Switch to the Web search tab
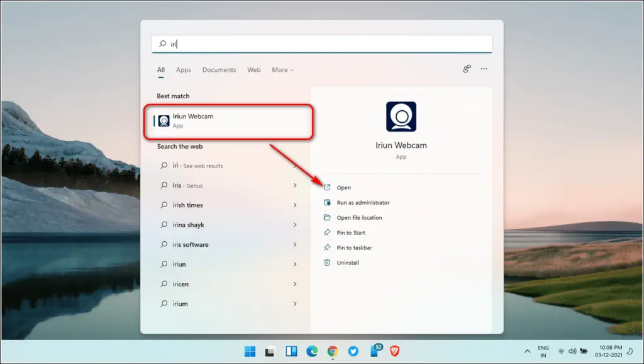 pyautogui.click(x=254, y=70)
